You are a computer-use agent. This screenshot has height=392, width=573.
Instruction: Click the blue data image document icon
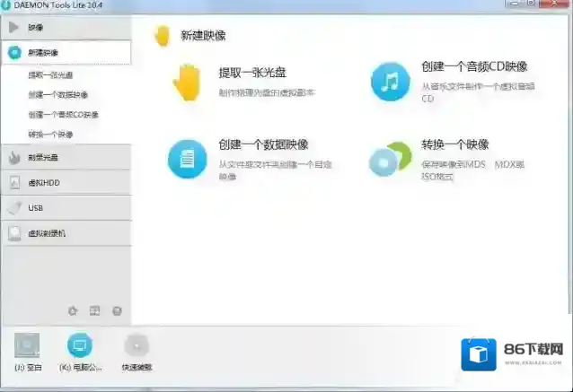click(187, 160)
